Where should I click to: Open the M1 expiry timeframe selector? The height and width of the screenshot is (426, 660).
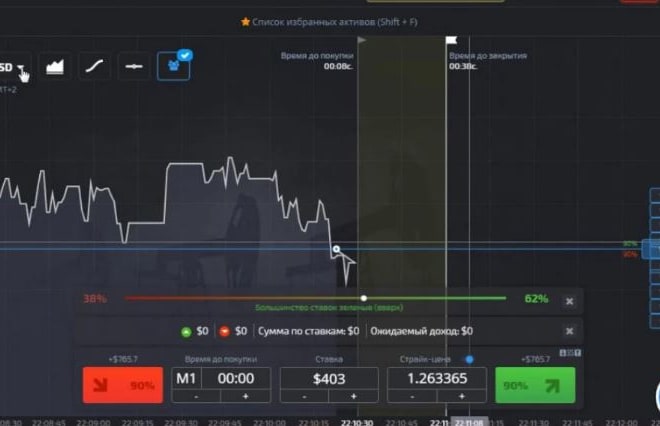pos(186,378)
